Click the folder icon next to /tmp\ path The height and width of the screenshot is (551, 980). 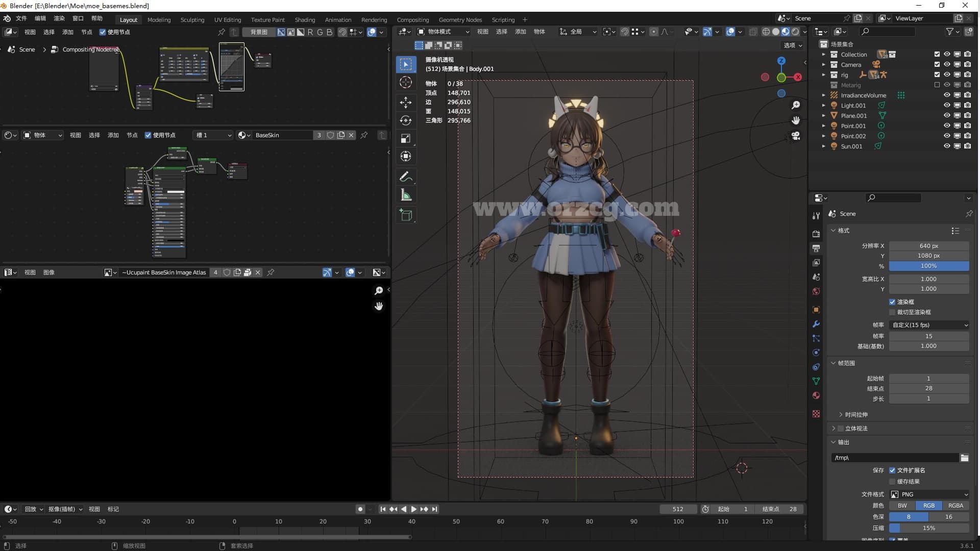point(964,458)
